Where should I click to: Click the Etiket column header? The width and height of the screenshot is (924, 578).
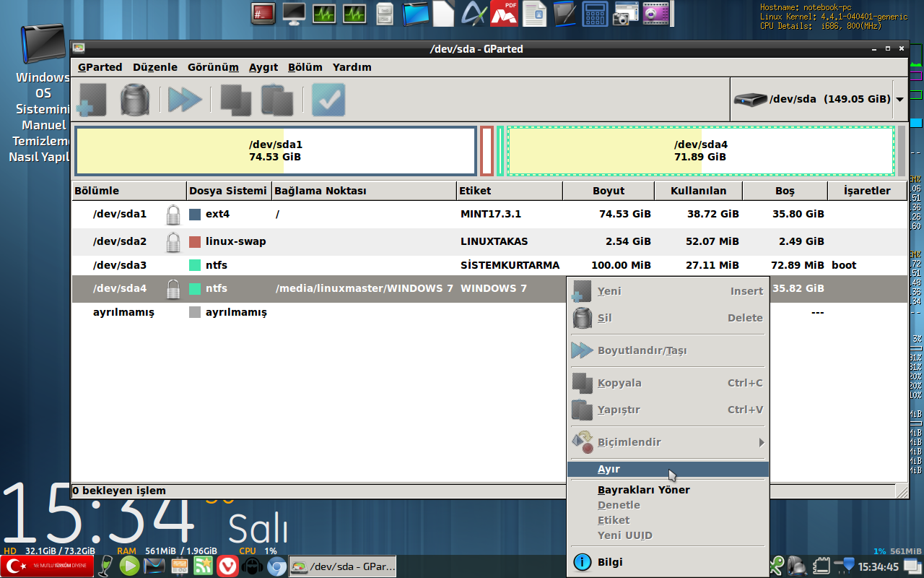[x=510, y=191]
